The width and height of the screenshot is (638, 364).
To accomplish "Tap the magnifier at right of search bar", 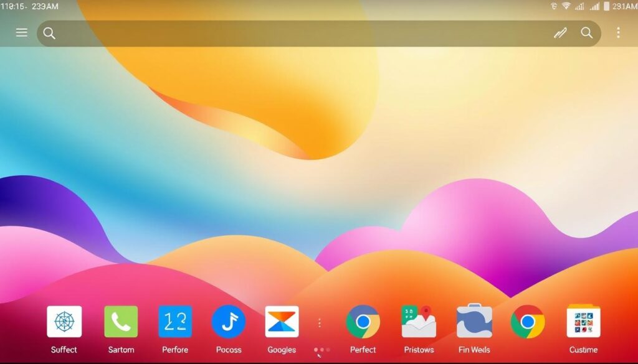I will 587,33.
